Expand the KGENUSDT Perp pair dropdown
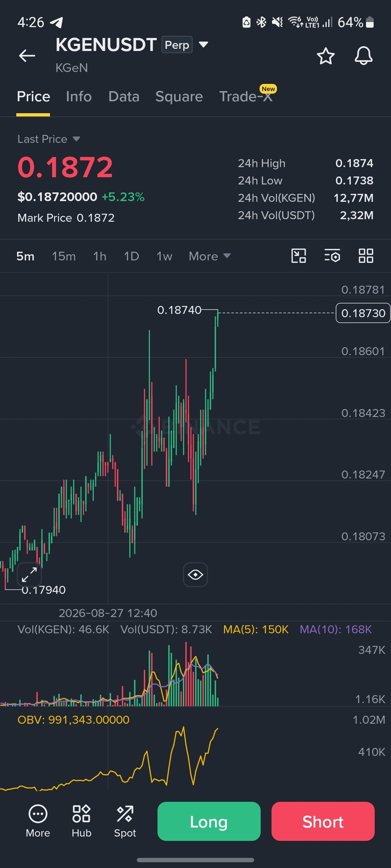 click(203, 44)
